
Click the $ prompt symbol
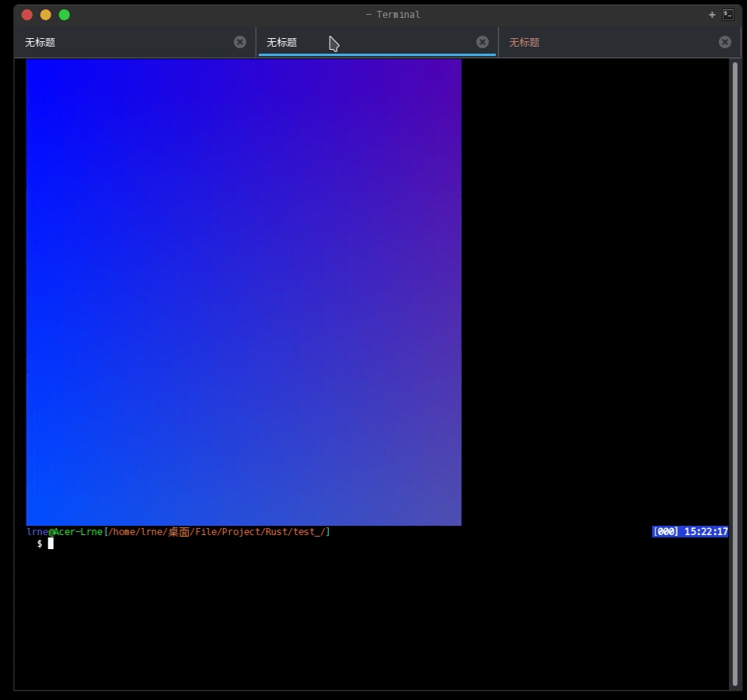(39, 544)
